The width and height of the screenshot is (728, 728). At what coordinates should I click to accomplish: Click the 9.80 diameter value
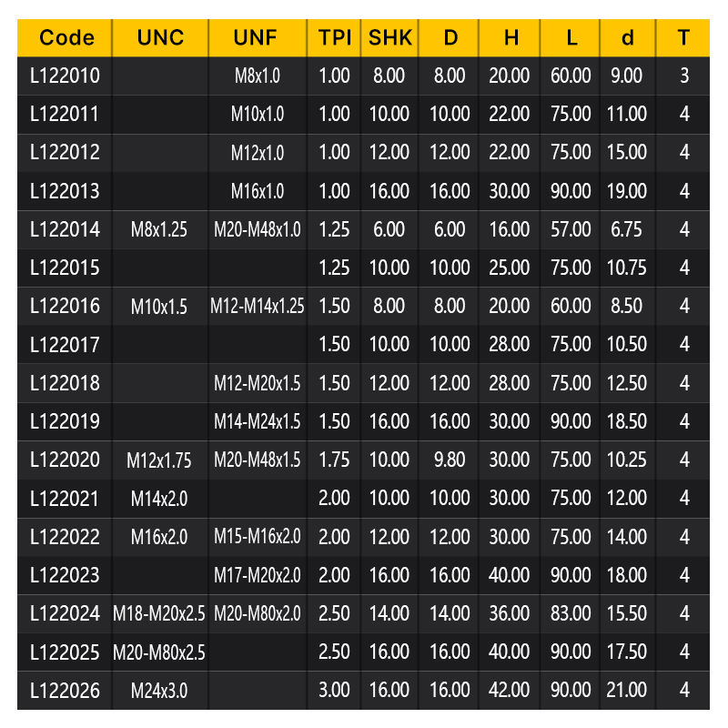[450, 460]
